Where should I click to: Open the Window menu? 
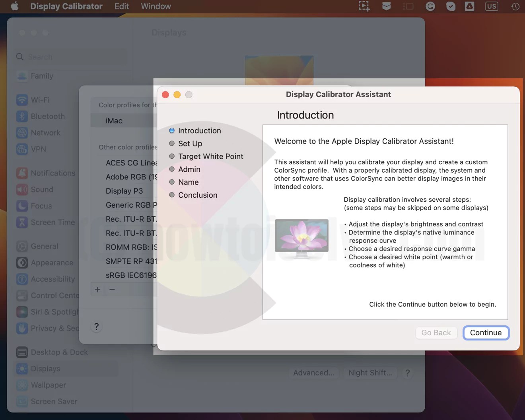[156, 6]
